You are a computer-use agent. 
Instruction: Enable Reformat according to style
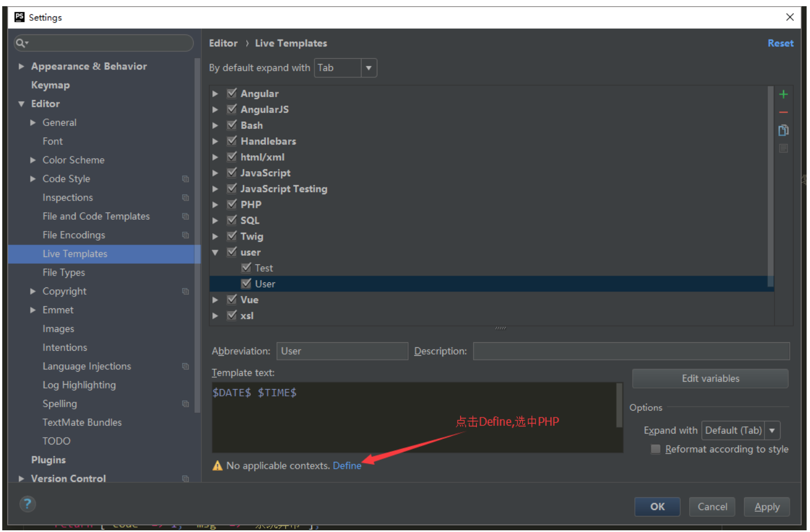coord(655,449)
